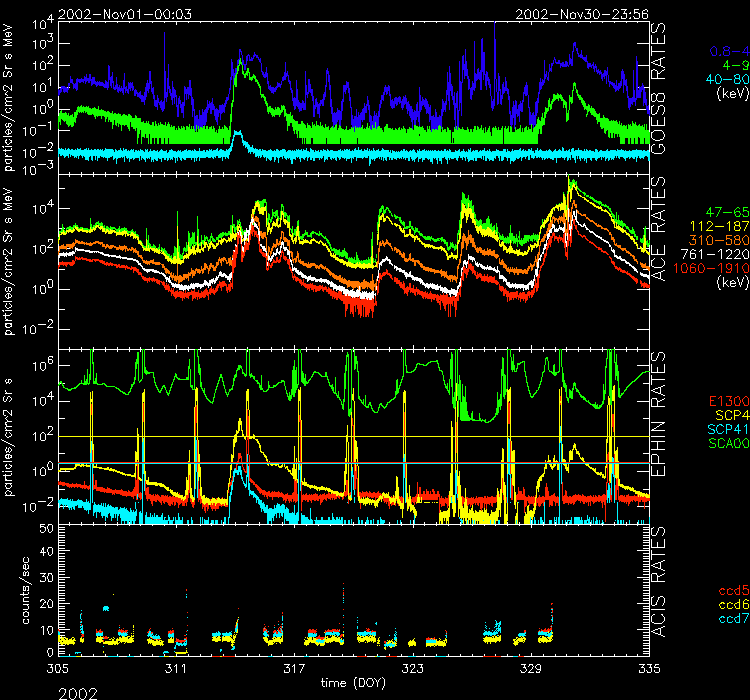Click the green 47-65 ACE legend label
Screen dimensions: 750x700
[726, 214]
